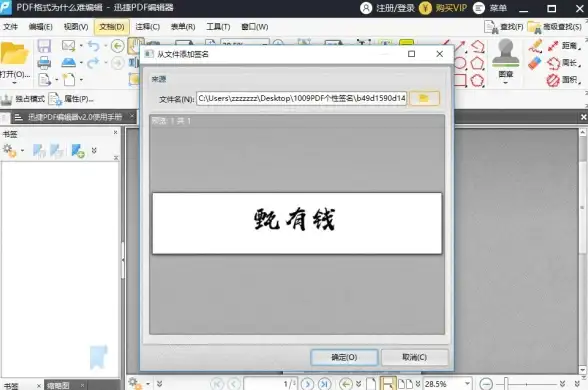This screenshot has height=390, width=588.
Task: Select the Eraser tool
Action: 535,63
